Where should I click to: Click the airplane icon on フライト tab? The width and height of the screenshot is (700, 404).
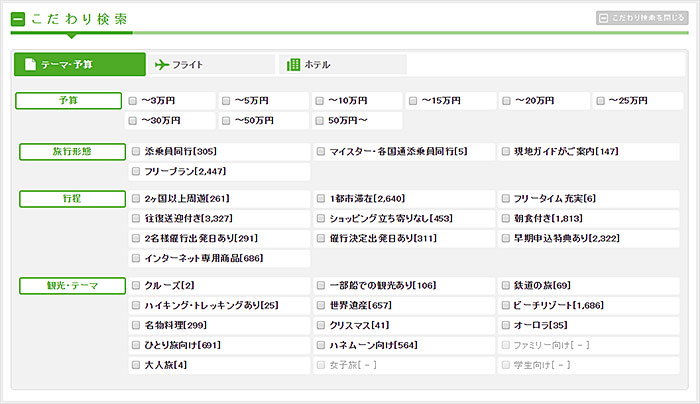162,65
